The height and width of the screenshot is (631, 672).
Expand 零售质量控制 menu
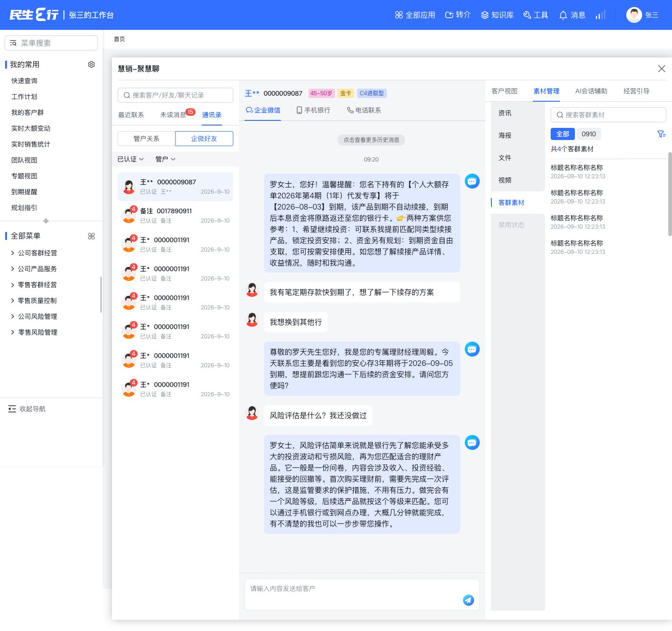pyautogui.click(x=34, y=301)
